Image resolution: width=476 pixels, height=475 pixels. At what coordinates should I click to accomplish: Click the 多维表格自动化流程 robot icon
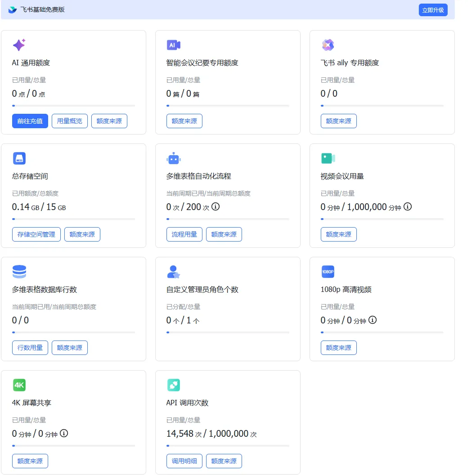tap(173, 158)
